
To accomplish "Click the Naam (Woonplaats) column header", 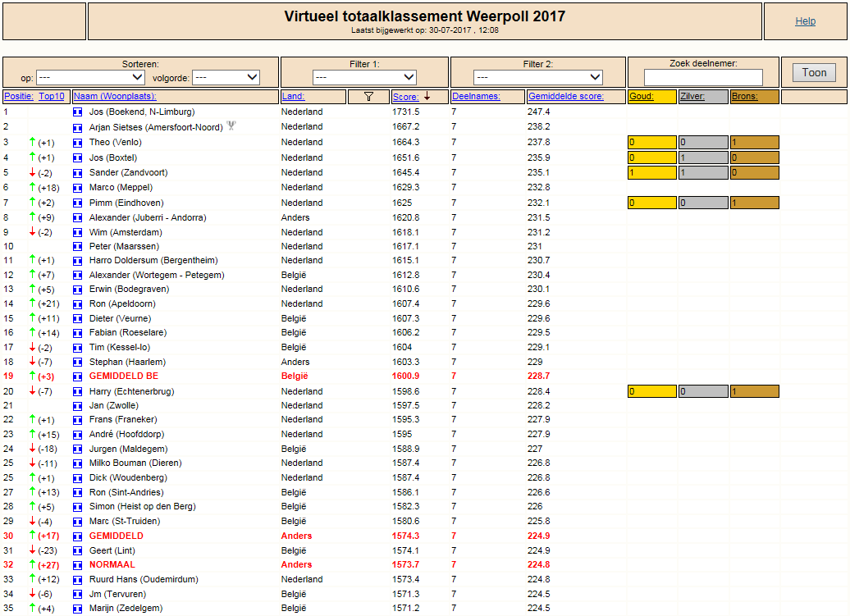I will click(x=115, y=97).
